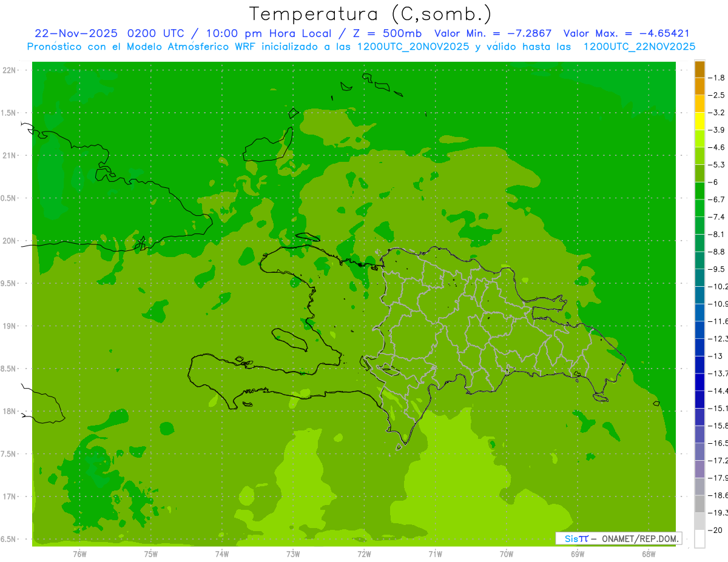Click the '18N' latitude label
Image resolution: width=728 pixels, height=562 pixels.
[x=10, y=412]
